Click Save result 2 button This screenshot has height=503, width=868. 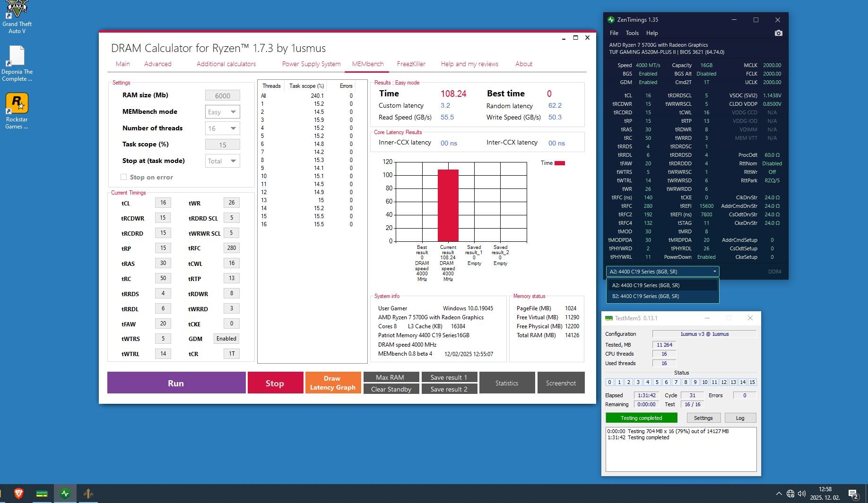click(x=449, y=389)
